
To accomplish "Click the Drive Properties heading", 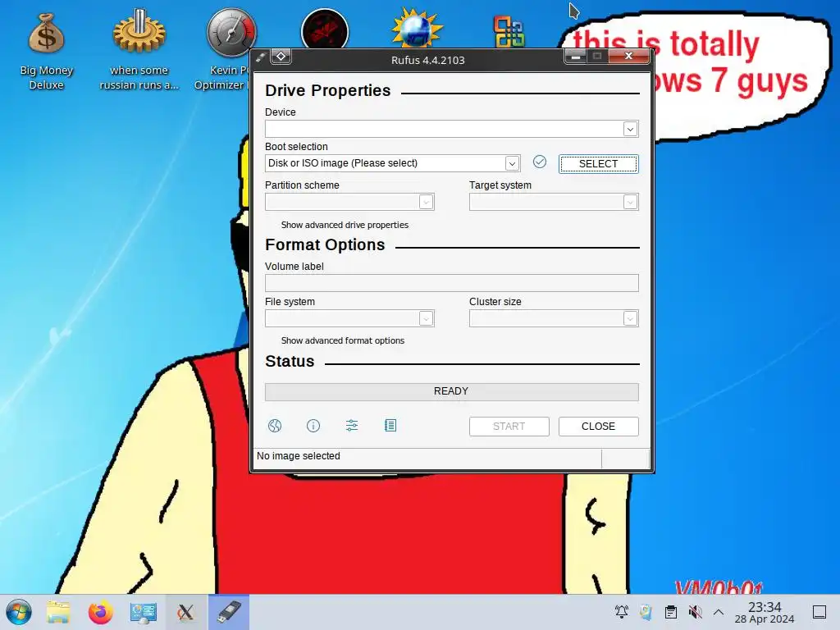I will (x=328, y=90).
